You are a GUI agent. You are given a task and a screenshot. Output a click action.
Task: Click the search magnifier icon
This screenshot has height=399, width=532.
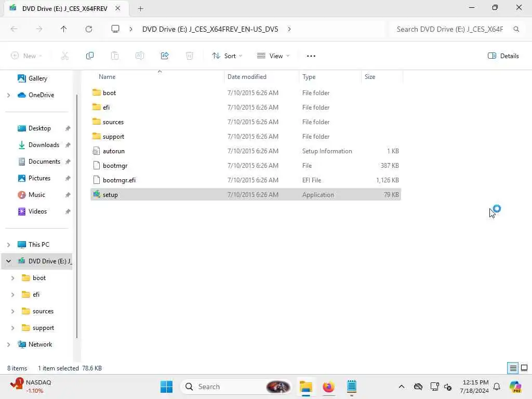tap(516, 29)
